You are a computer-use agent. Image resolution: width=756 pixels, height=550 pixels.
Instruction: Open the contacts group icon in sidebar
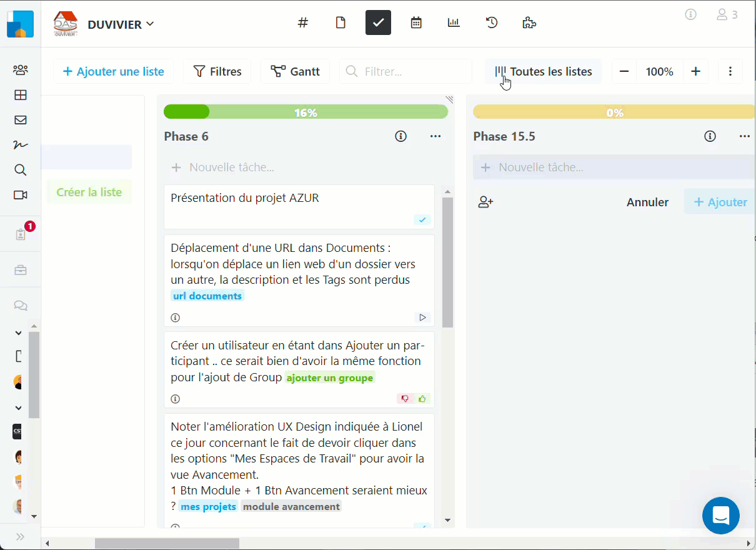pos(20,70)
